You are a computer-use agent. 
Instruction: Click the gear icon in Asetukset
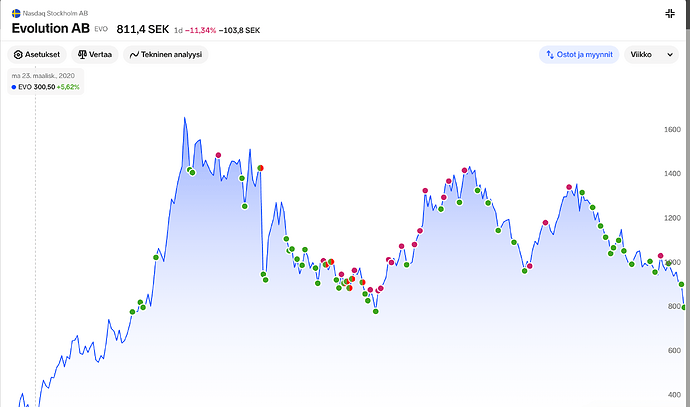[x=18, y=54]
